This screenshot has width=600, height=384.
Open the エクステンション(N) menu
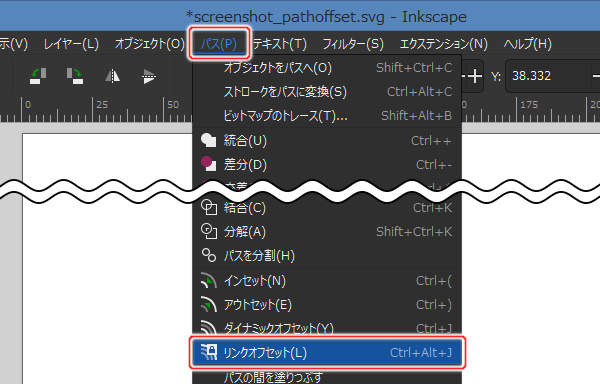pyautogui.click(x=443, y=44)
